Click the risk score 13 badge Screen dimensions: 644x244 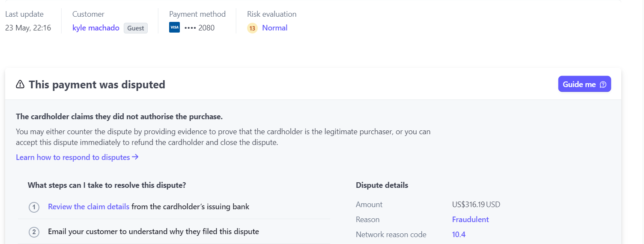[252, 28]
